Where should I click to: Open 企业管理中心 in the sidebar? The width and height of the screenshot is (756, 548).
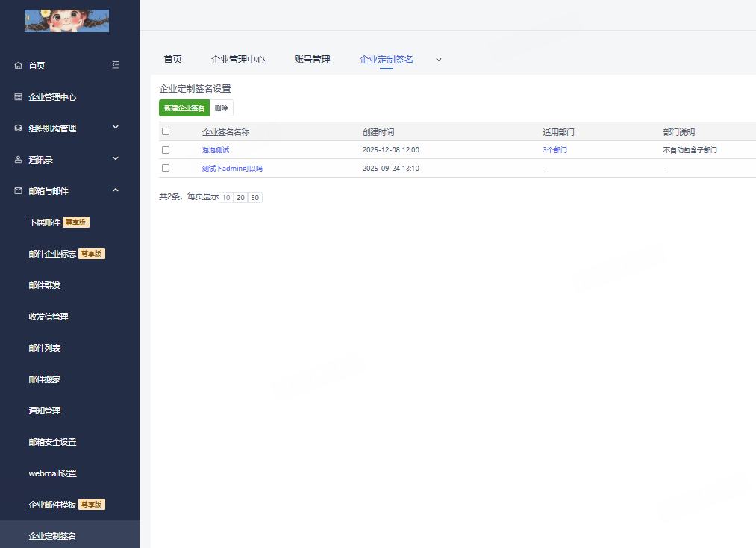click(x=52, y=97)
